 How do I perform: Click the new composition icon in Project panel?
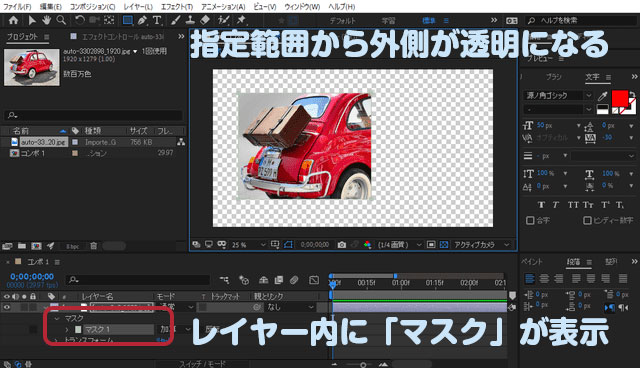point(36,246)
